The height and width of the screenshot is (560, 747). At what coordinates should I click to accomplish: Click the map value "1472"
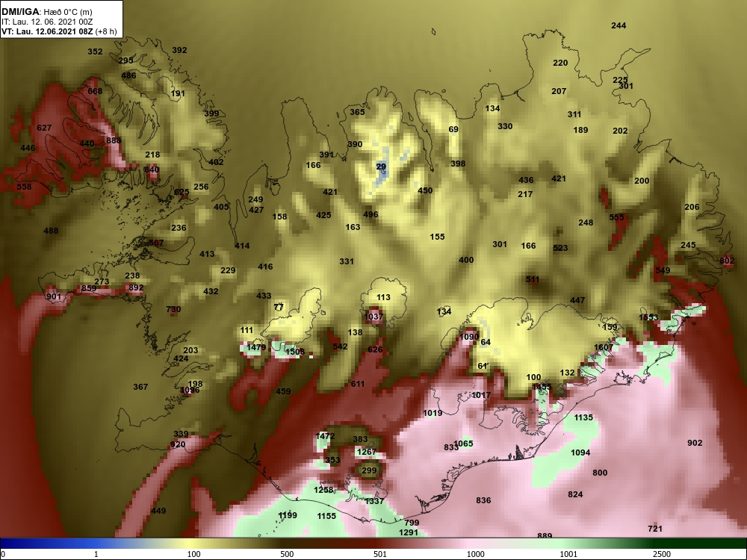click(325, 436)
